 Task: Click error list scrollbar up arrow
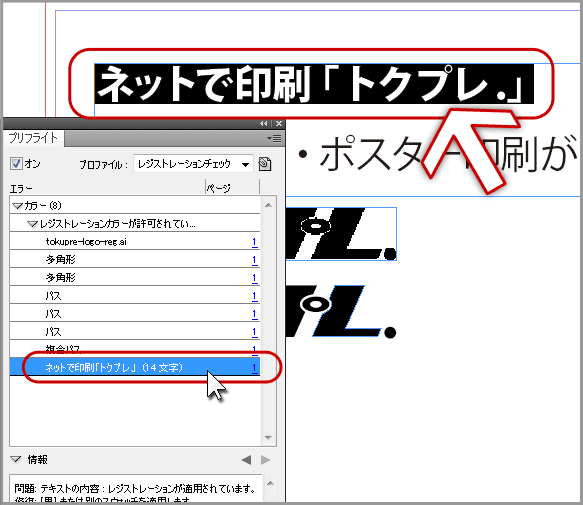point(268,205)
